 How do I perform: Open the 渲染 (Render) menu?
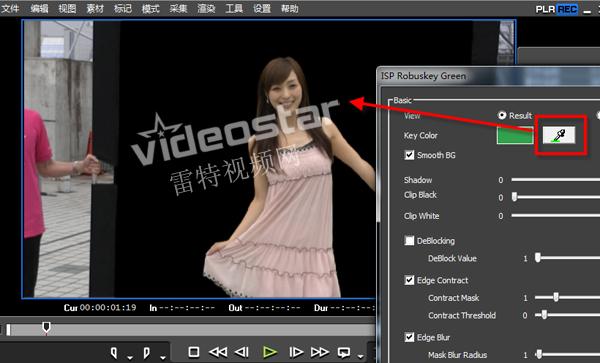click(x=206, y=8)
